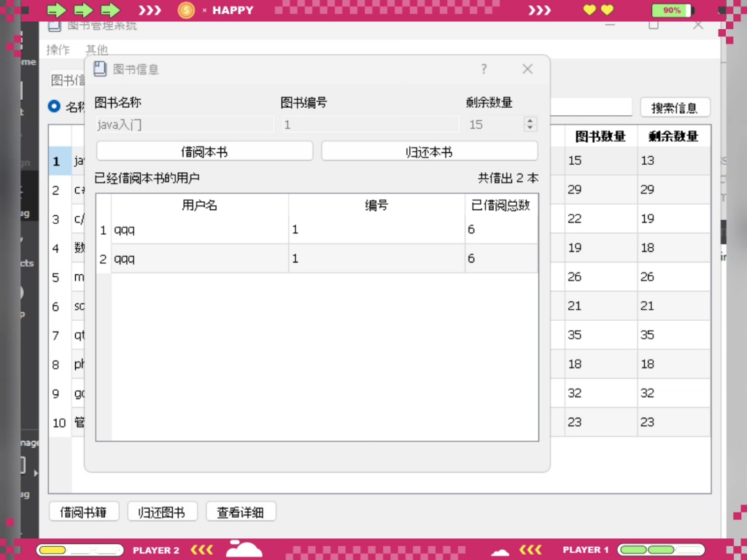Click 剩余数量 cell 23 in row 10
Screen dimensions: 747x560
pos(673,422)
